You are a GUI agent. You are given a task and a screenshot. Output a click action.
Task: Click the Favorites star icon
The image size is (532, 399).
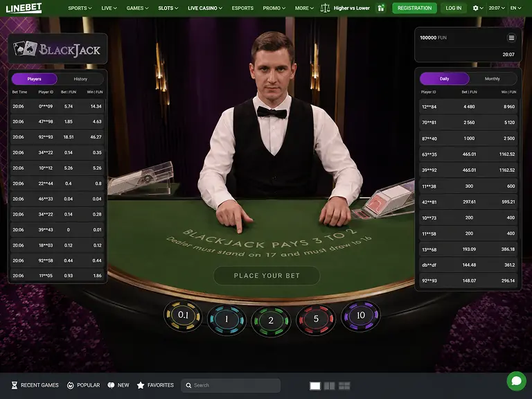point(141,385)
